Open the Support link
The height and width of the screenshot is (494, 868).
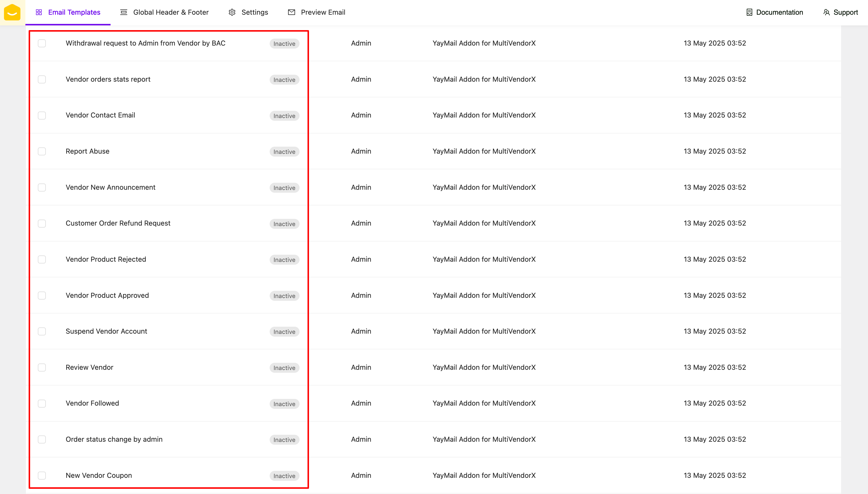(x=845, y=12)
